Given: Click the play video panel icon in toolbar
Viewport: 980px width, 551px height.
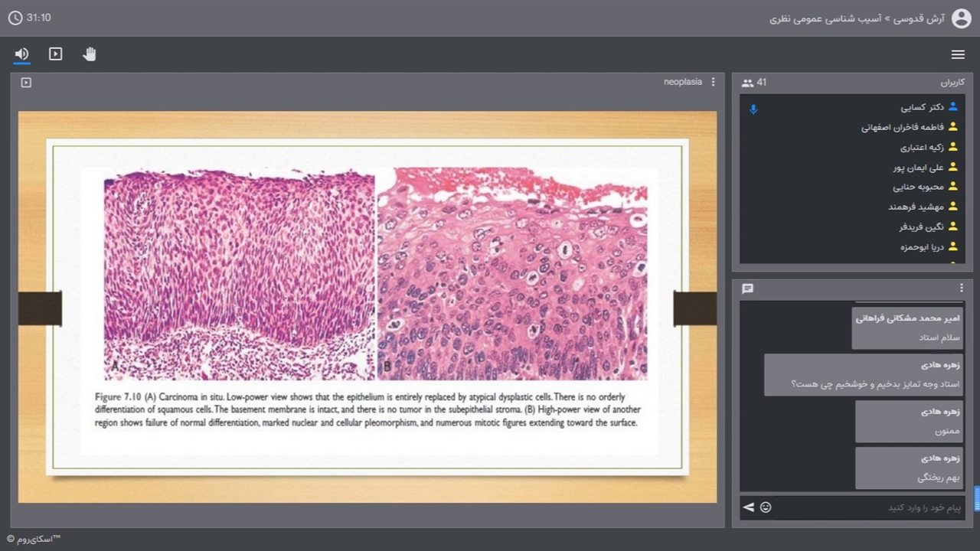Looking at the screenshot, I should point(55,54).
